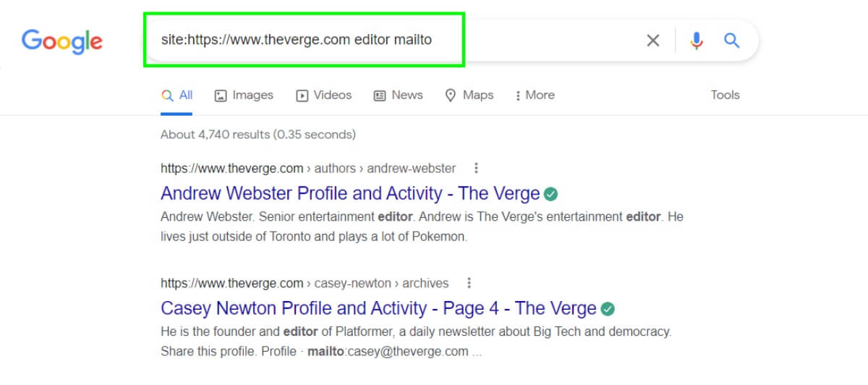This screenshot has height=385, width=868.
Task: Open Andrew Webster Profile and Activity link
Action: pos(350,194)
